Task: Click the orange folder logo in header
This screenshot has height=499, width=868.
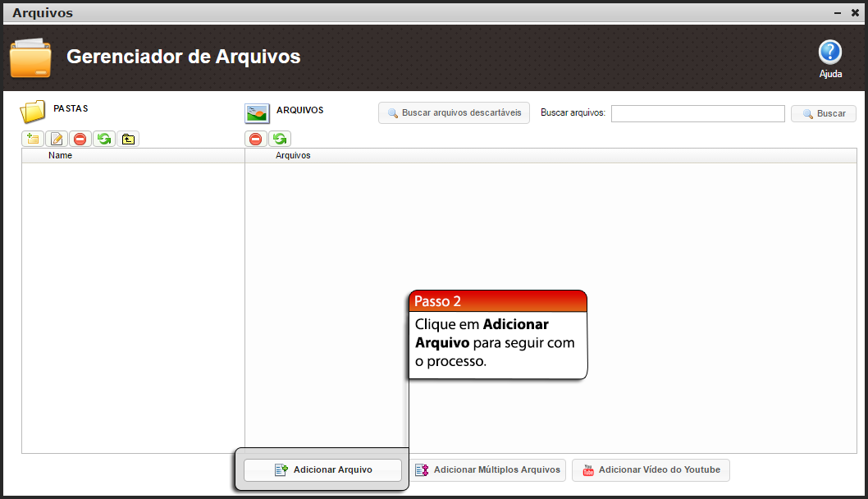Action: (30, 57)
